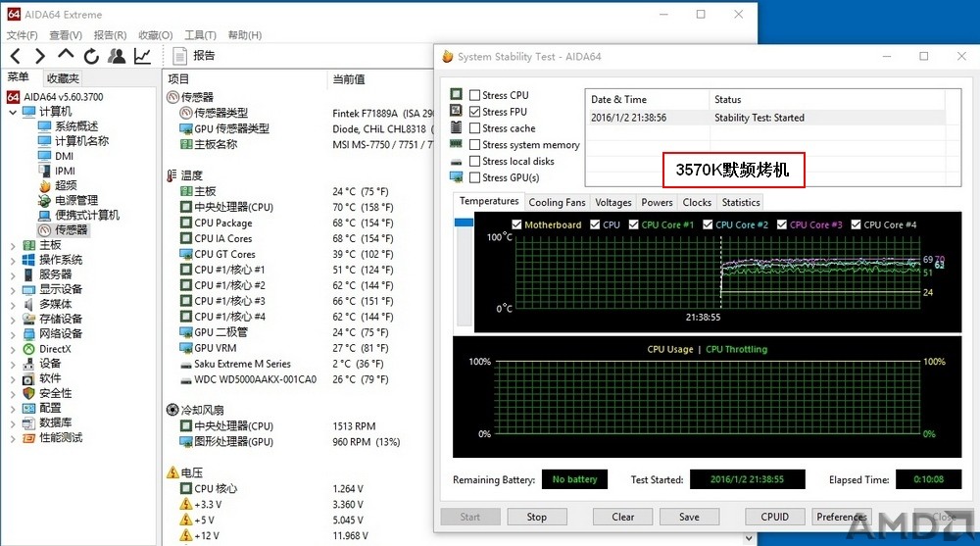Switch to the Cooling Fans tab
980x546 pixels.
[557, 203]
